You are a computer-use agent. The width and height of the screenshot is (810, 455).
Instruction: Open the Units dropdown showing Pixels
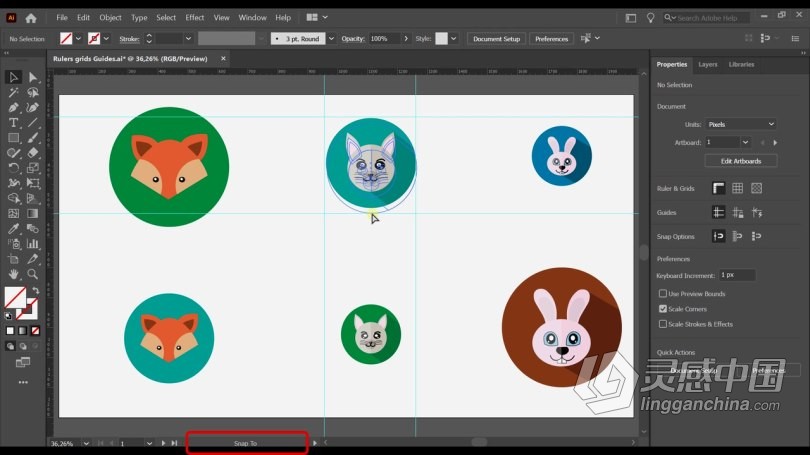pos(741,124)
